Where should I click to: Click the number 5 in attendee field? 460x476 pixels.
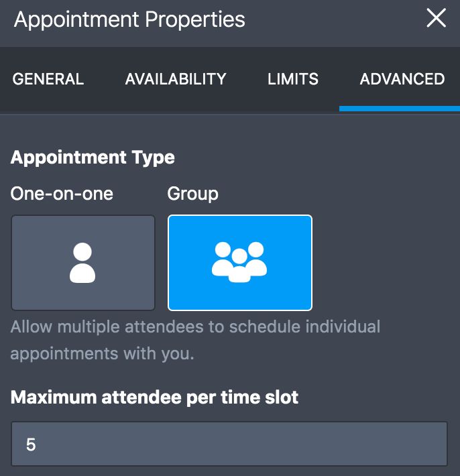(31, 444)
